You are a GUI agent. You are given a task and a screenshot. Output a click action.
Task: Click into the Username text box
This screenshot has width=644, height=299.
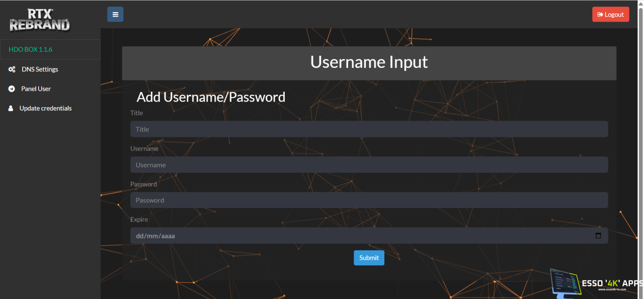coord(369,165)
